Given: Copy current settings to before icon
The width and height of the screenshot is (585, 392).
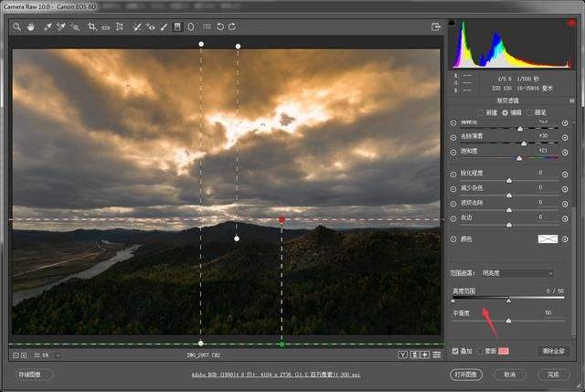Looking at the screenshot, I should pyautogui.click(x=425, y=355).
